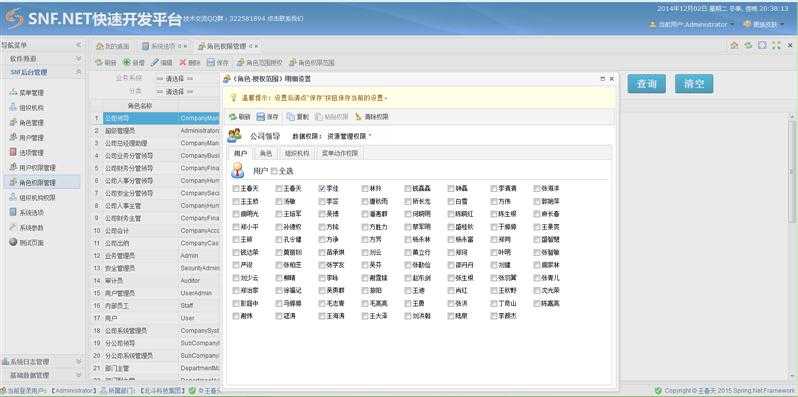Click the 查询 search button
Viewport: 798px width, 397px height.
(646, 84)
